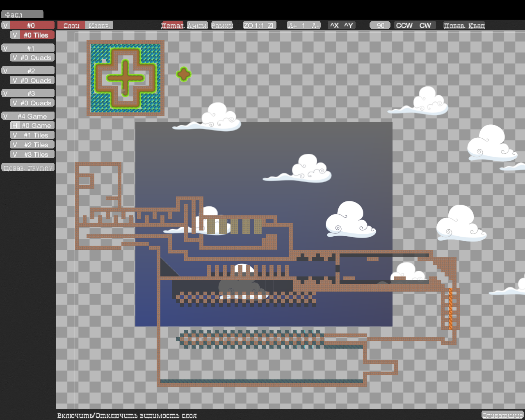Click the Добав. Группу add group button

pos(28,167)
